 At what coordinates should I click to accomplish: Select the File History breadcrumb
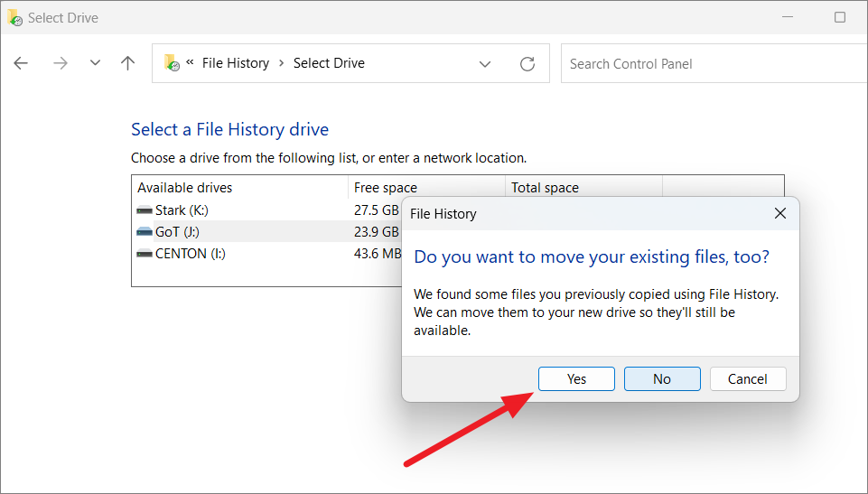pos(236,63)
